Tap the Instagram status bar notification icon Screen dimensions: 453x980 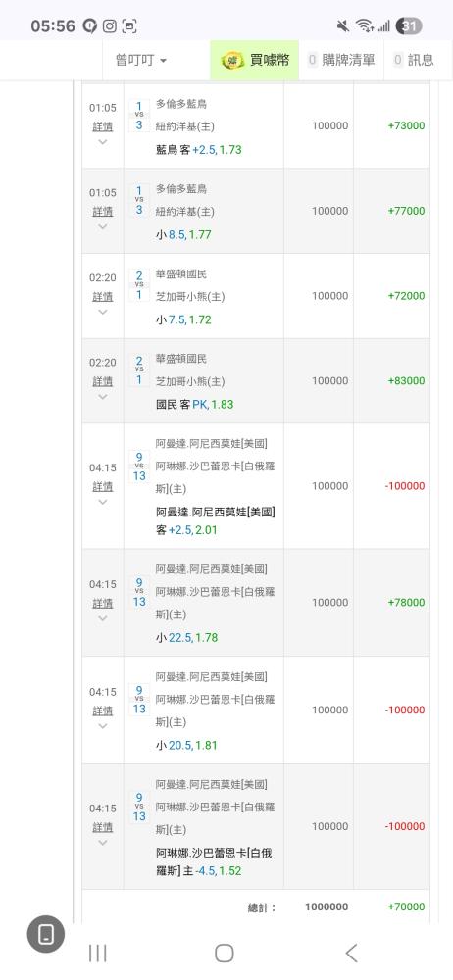(110, 26)
